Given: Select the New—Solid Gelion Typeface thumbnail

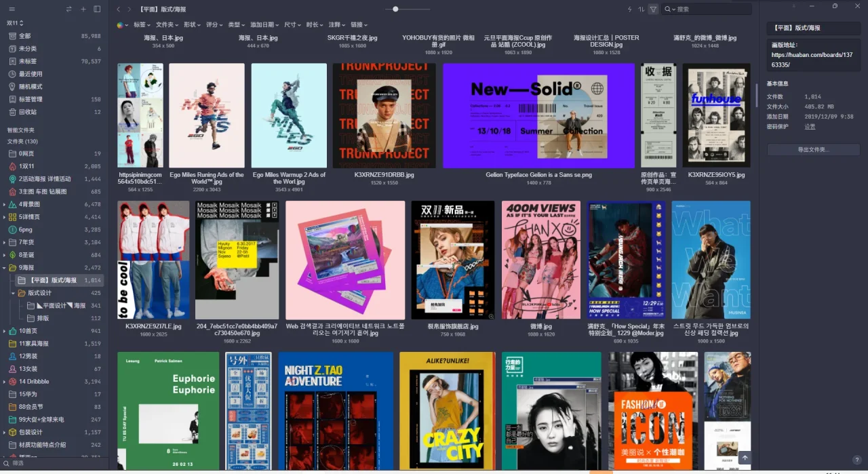Looking at the screenshot, I should click(x=538, y=116).
